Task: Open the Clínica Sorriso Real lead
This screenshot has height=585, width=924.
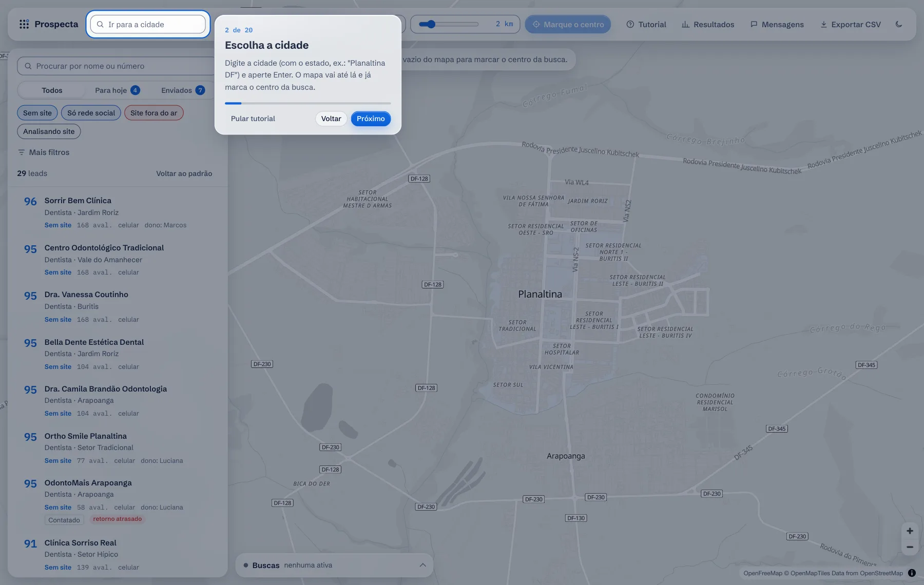Action: 118,554
